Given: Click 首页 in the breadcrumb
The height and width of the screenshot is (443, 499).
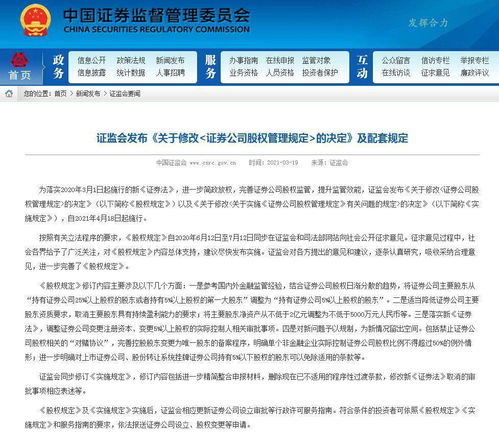Looking at the screenshot, I should (x=60, y=94).
